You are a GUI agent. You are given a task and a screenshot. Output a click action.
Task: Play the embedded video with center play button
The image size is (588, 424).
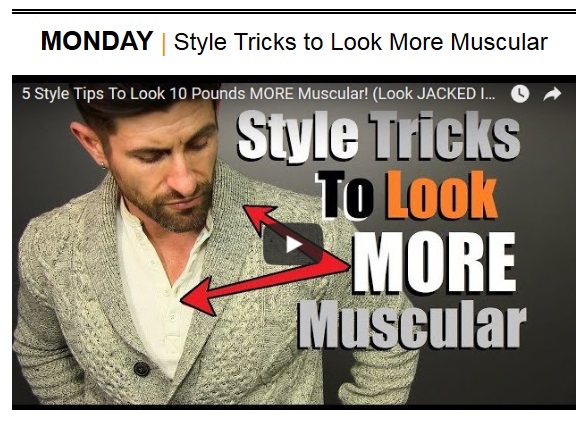[293, 244]
